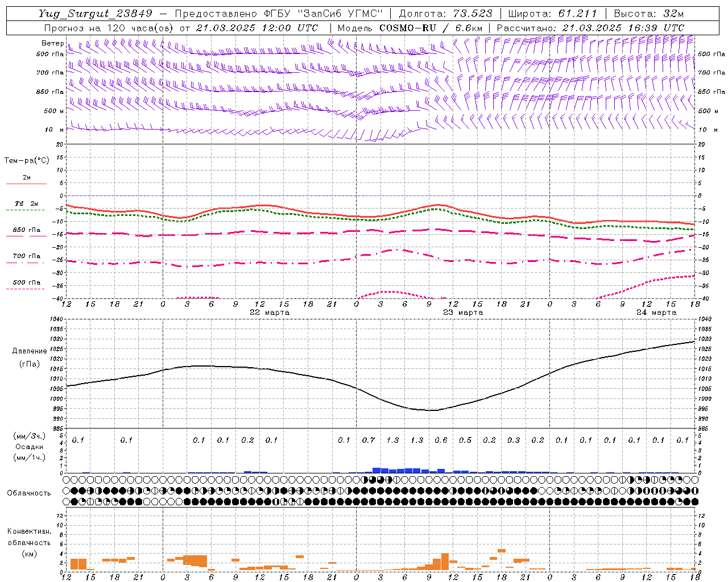Click the forecast start time 21.03.2025 12:00 UTC
This screenshot has height=582, width=728.
(257, 28)
